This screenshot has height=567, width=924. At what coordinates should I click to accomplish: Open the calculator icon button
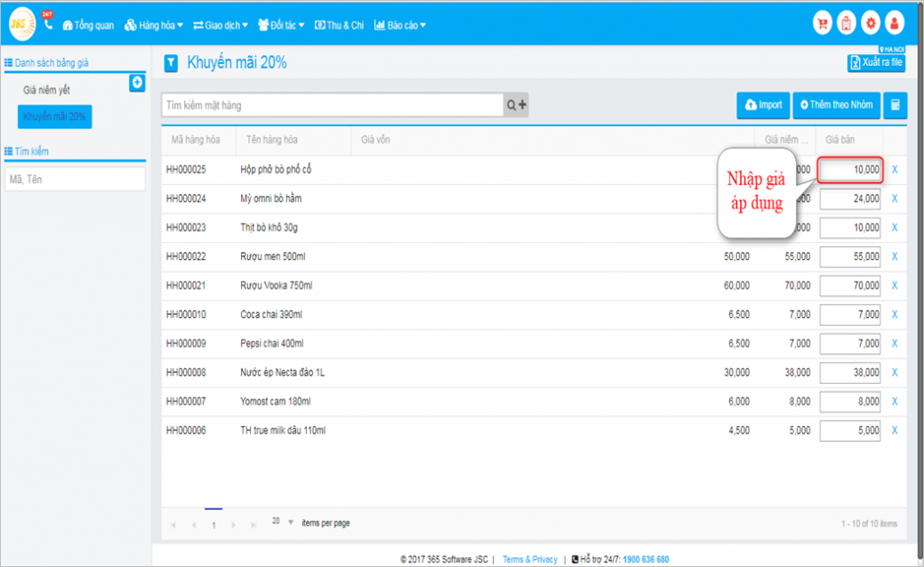895,106
